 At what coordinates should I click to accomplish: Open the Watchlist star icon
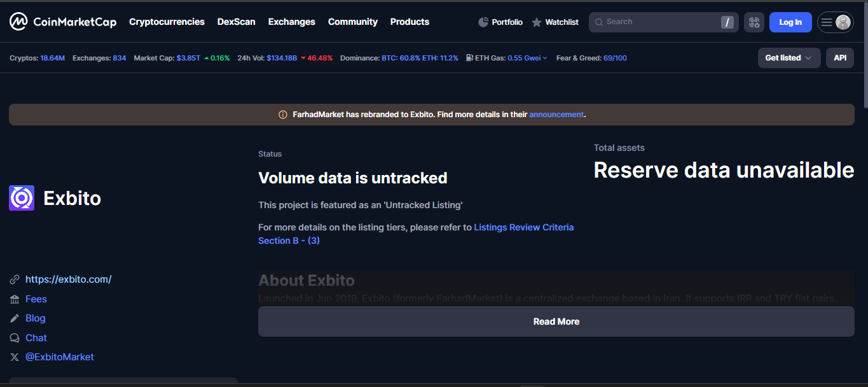click(537, 22)
